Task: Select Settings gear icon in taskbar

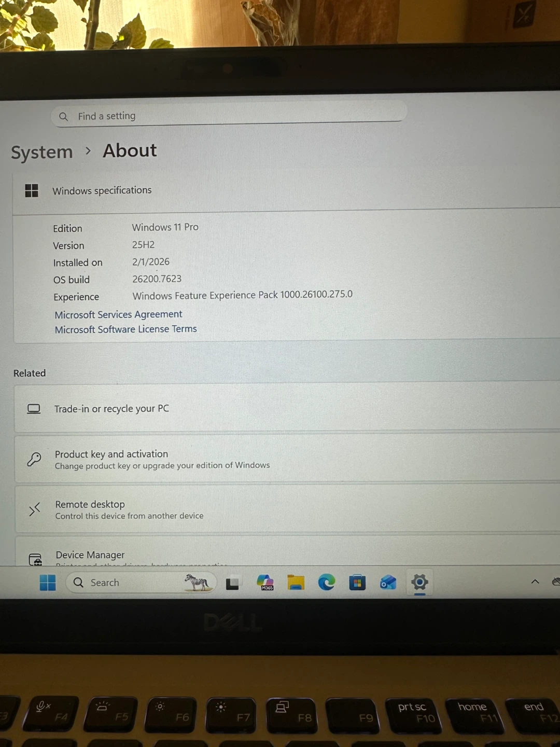Action: click(419, 582)
